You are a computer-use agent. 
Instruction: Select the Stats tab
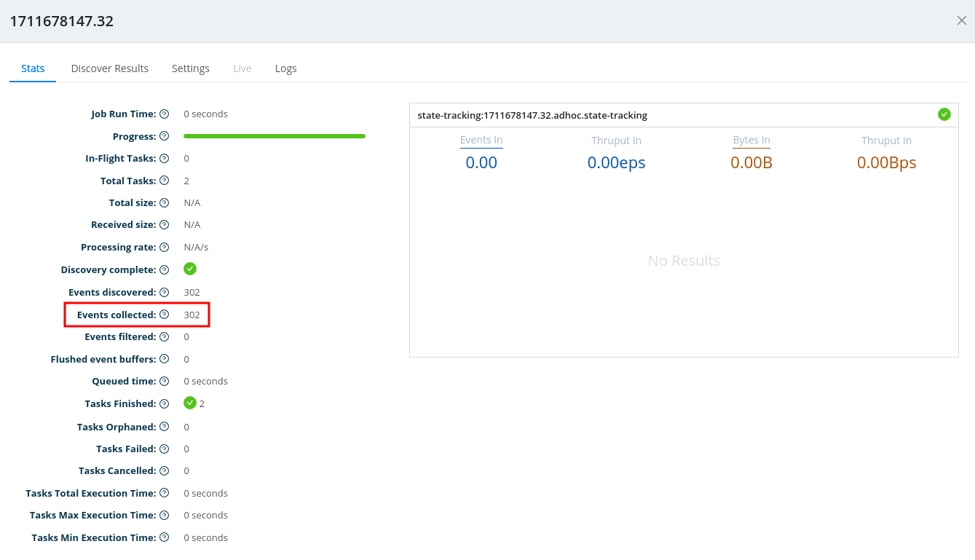tap(33, 68)
